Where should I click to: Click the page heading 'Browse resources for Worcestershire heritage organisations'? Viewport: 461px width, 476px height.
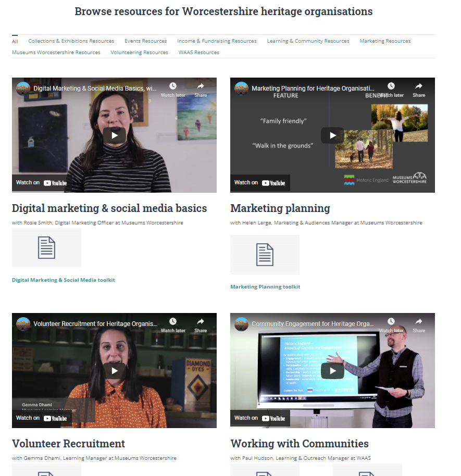pyautogui.click(x=223, y=11)
